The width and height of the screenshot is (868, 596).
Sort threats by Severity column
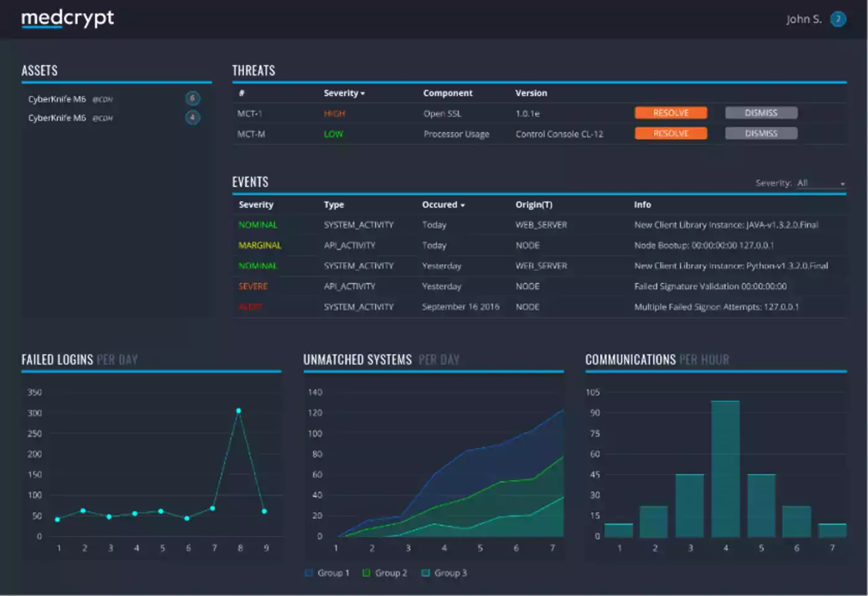point(344,93)
